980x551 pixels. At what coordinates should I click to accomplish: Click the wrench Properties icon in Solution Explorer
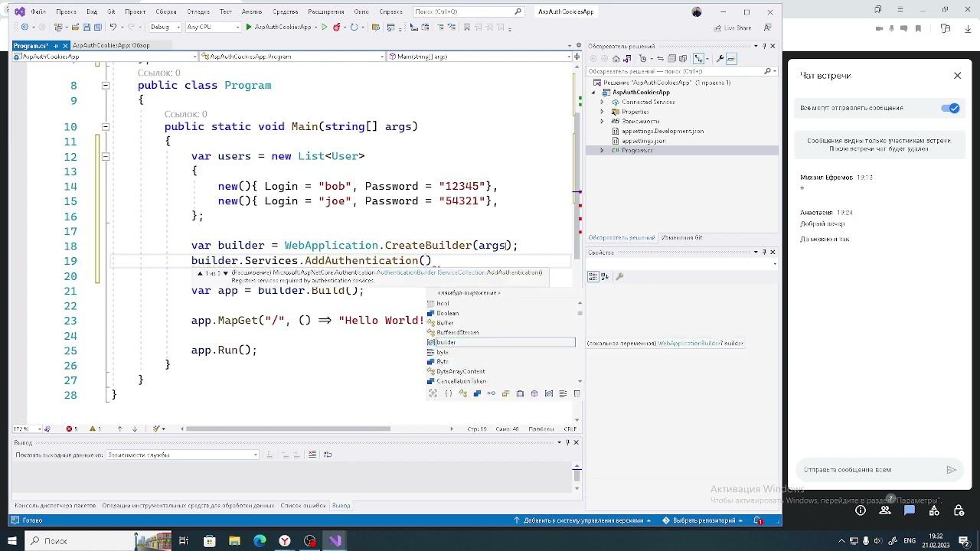(720, 59)
